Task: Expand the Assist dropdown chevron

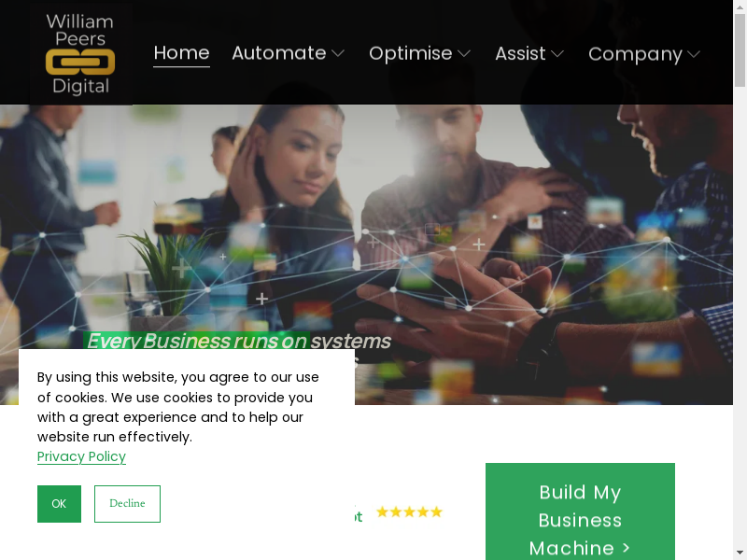Action: pos(557,54)
